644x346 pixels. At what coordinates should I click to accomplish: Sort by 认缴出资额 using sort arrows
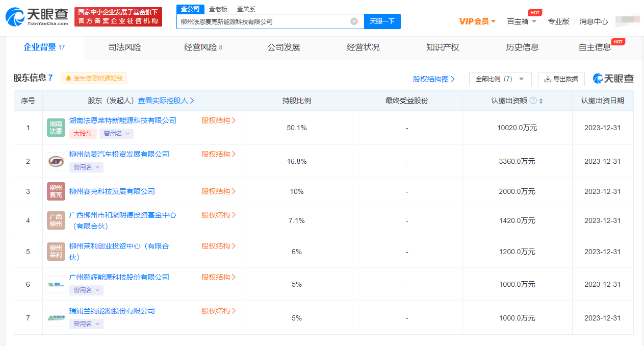541,101
